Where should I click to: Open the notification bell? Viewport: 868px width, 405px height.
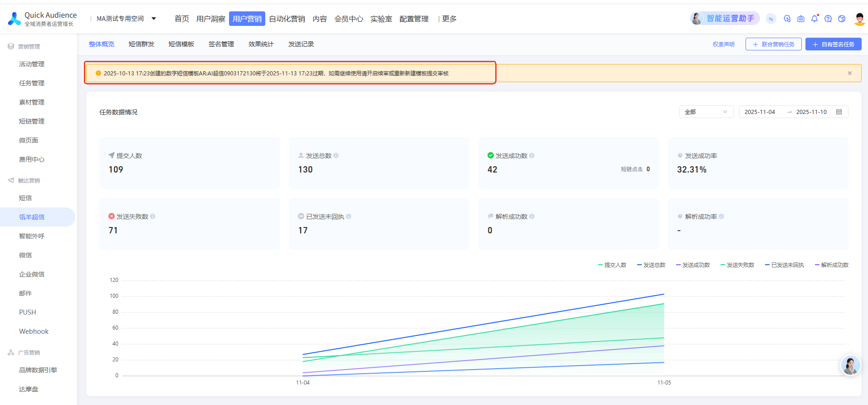tap(814, 19)
